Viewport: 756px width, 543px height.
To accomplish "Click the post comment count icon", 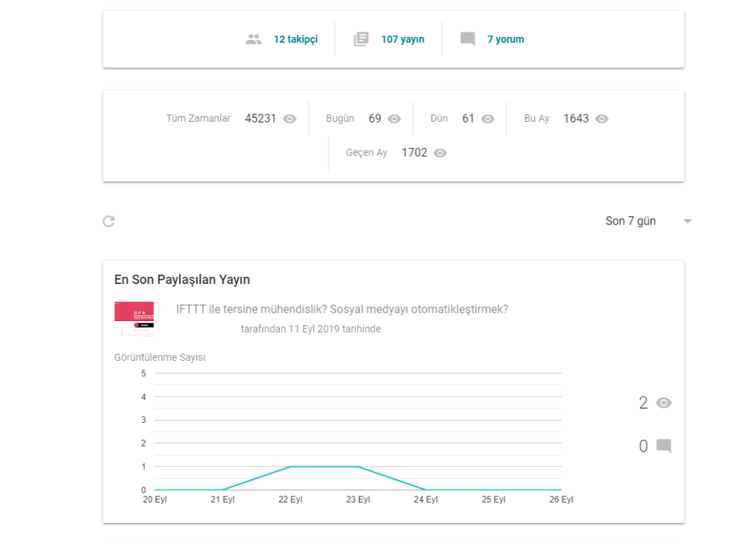I will 664,446.
